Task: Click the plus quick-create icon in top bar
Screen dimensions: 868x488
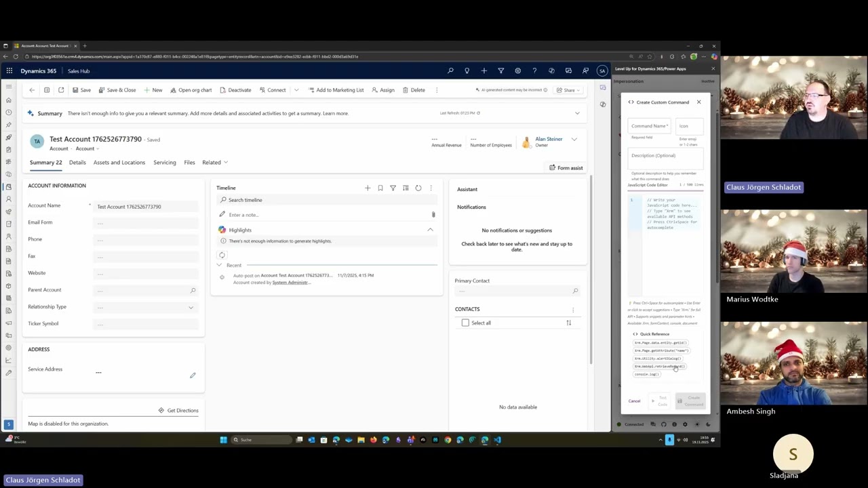Action: pyautogui.click(x=484, y=70)
